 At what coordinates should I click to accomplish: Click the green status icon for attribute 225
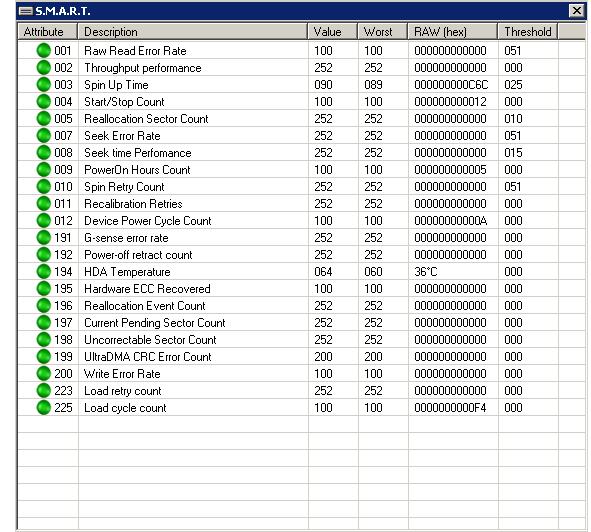44,407
